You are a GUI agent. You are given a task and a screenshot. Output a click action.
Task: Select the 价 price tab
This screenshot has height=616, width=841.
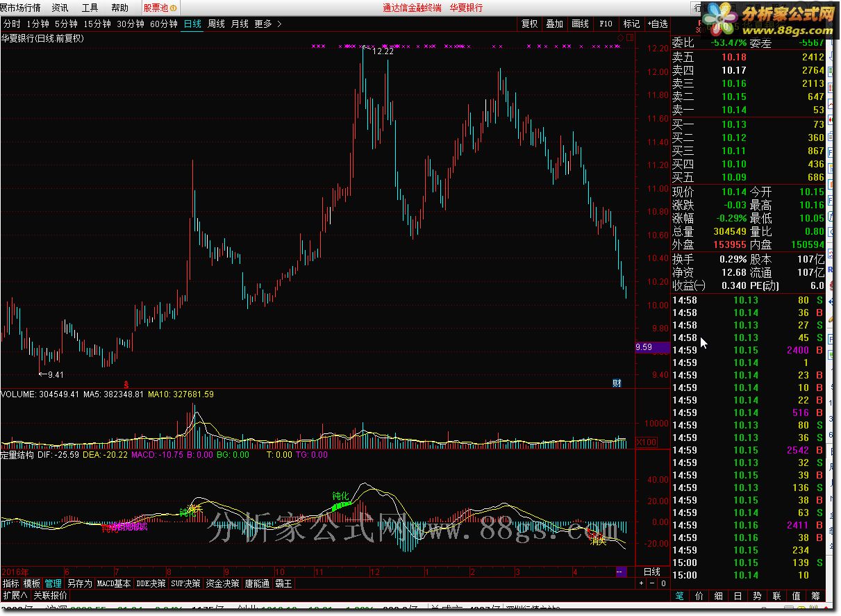[x=699, y=596]
